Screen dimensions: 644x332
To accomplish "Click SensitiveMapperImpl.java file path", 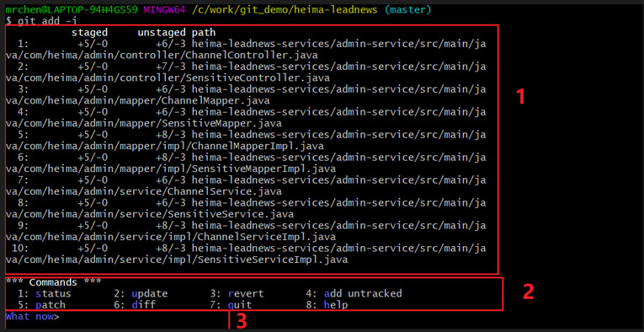I will [246, 163].
